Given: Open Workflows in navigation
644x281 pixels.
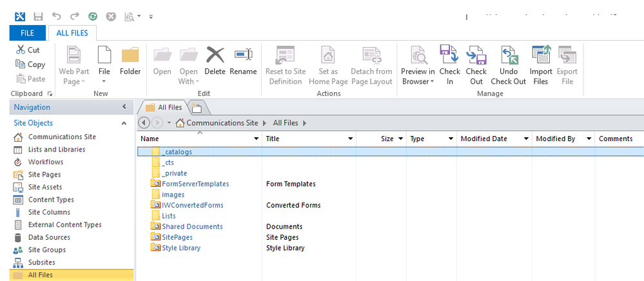Looking at the screenshot, I should click(46, 162).
